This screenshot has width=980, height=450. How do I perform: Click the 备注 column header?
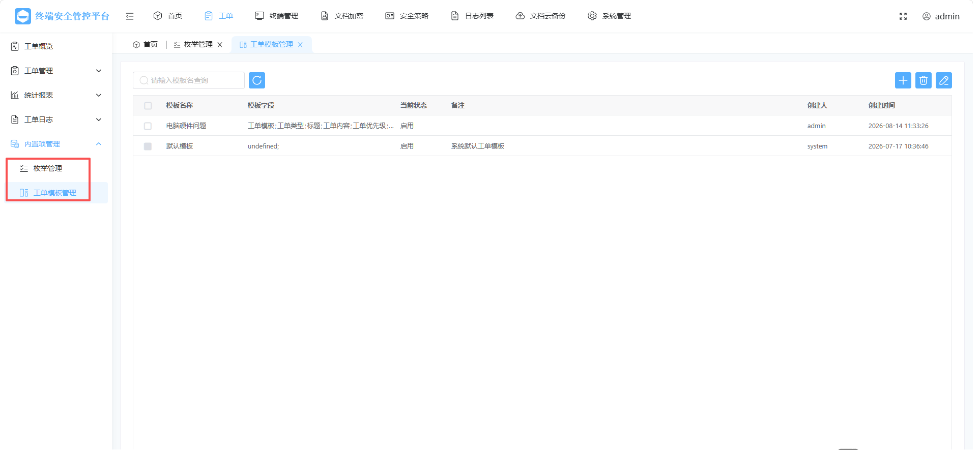click(458, 105)
